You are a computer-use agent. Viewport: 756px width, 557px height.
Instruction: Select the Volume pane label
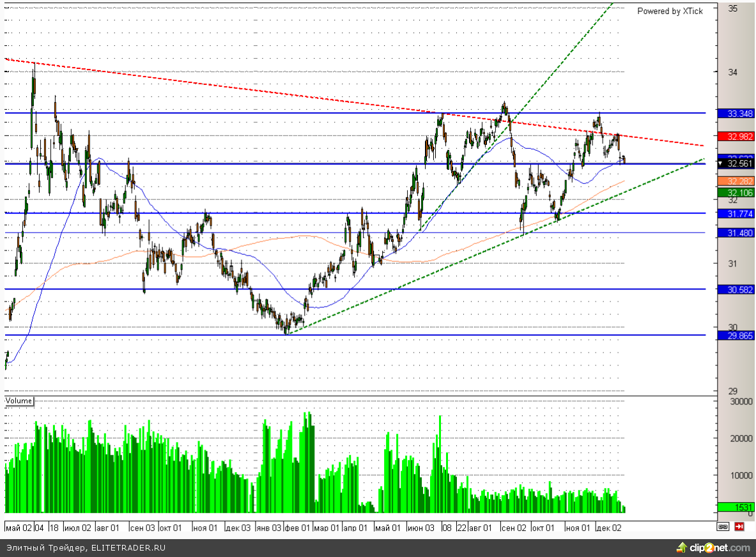[x=19, y=401]
